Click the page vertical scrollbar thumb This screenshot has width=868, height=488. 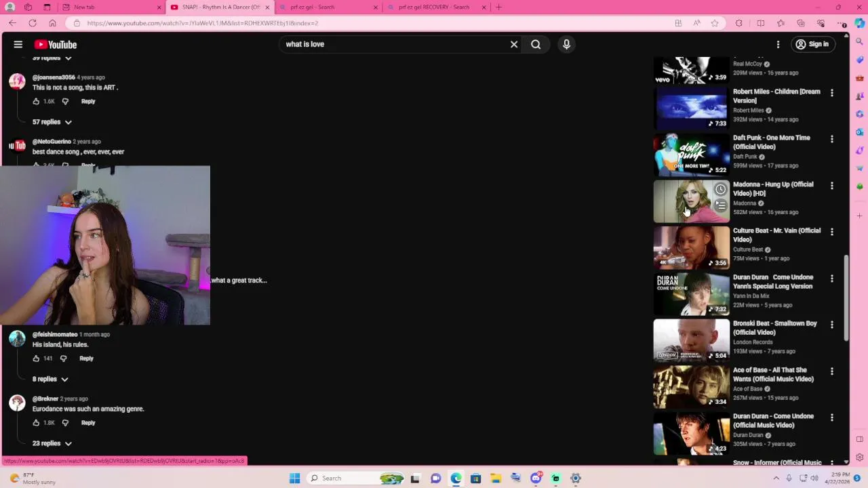pyautogui.click(x=846, y=298)
